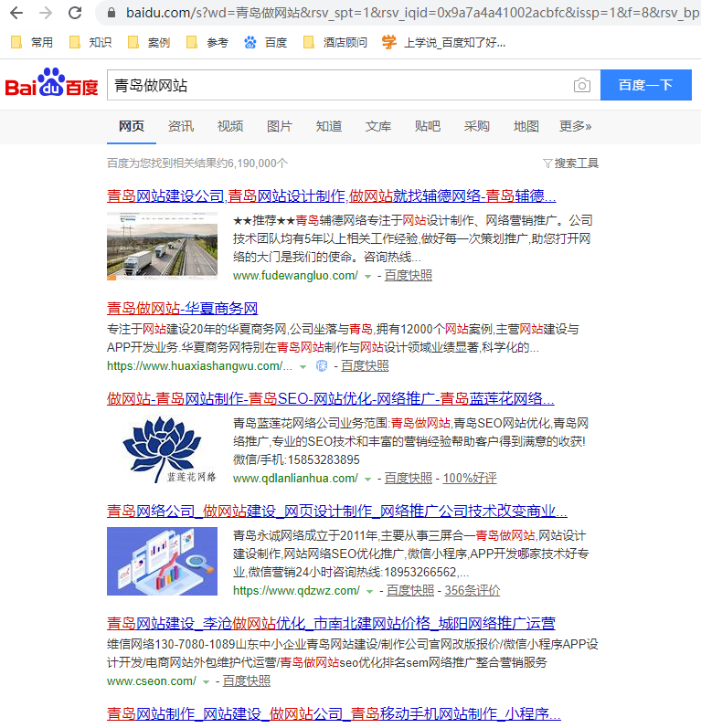Switch to the 知道 tab
This screenshot has width=701, height=728.
click(329, 126)
